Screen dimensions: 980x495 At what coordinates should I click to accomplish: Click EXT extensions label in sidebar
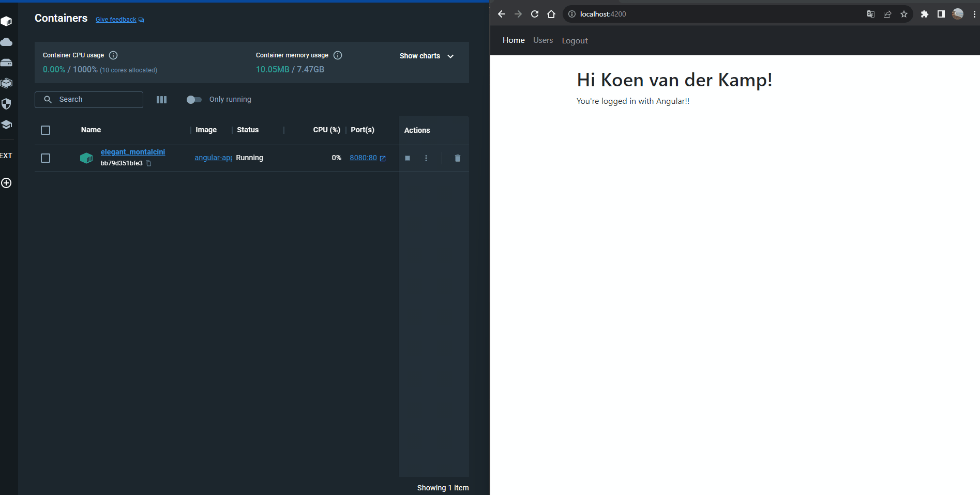pos(6,156)
